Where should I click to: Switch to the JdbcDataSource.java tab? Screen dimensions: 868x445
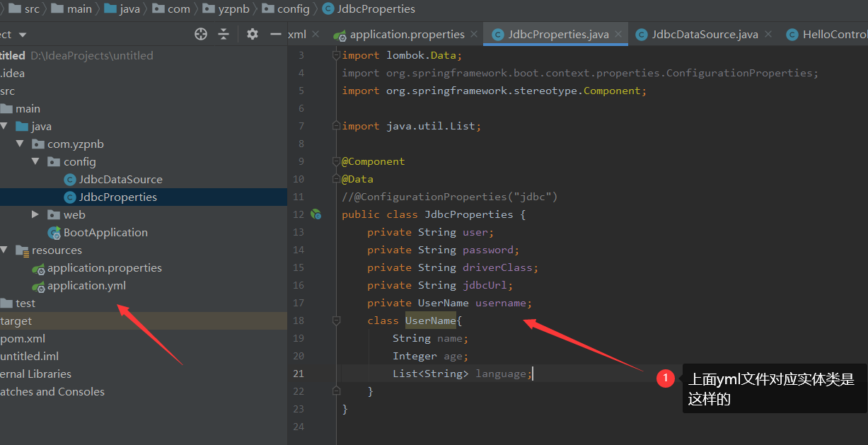click(705, 34)
